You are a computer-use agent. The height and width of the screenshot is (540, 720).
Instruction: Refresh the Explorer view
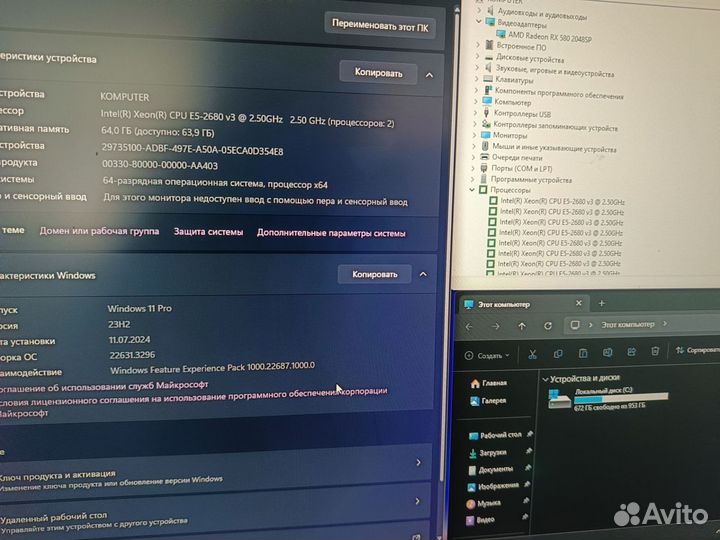click(548, 326)
